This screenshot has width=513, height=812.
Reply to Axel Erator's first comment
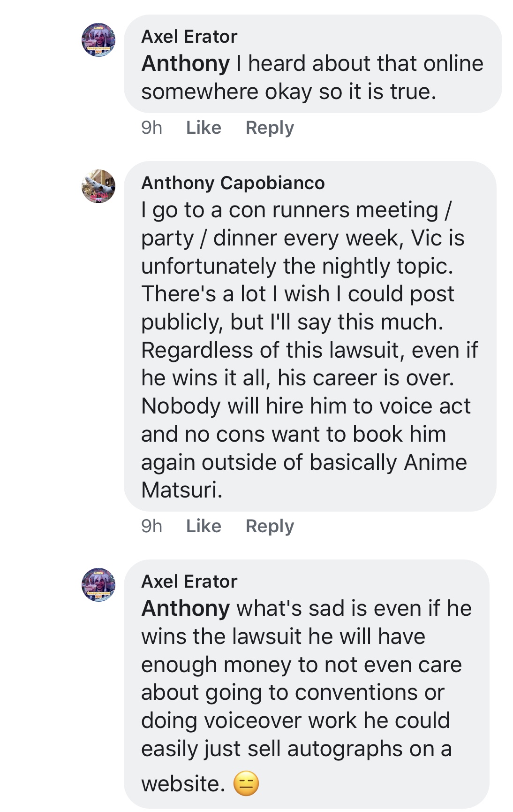click(x=270, y=128)
